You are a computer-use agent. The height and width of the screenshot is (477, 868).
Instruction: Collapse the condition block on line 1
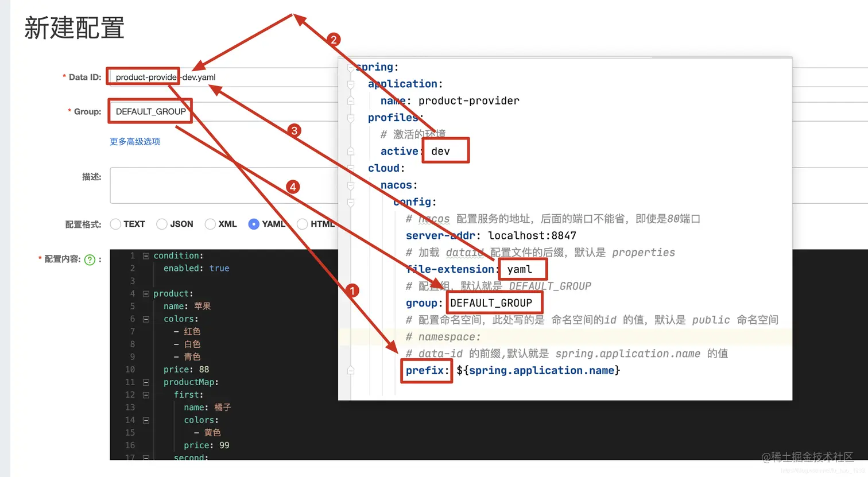point(146,256)
